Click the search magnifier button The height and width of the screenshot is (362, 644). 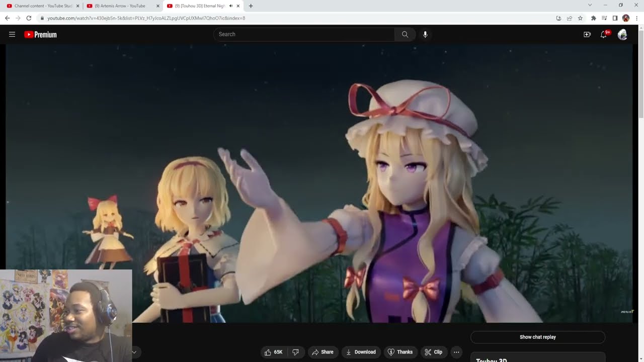pyautogui.click(x=405, y=34)
